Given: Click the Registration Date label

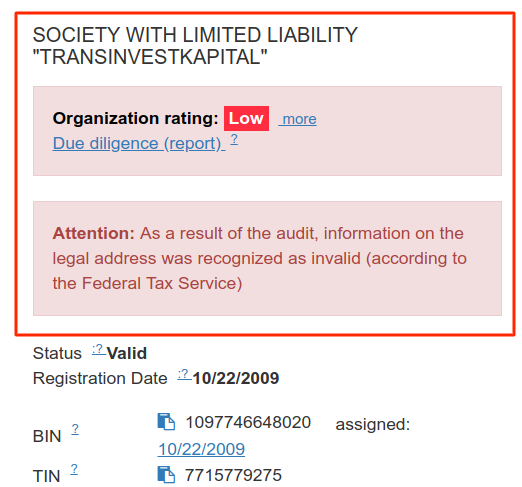Looking at the screenshot, I should click(100, 378).
